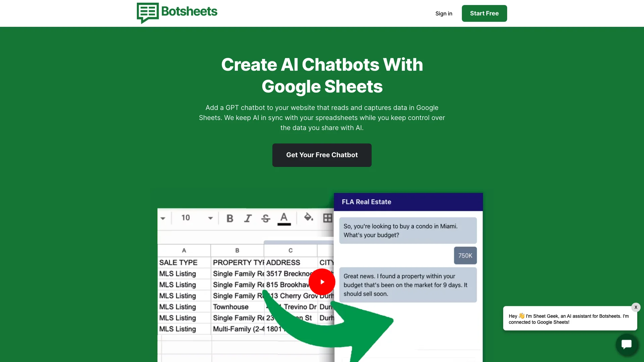Dismiss the Sheet Geek chat popup
The height and width of the screenshot is (362, 644).
click(x=636, y=307)
